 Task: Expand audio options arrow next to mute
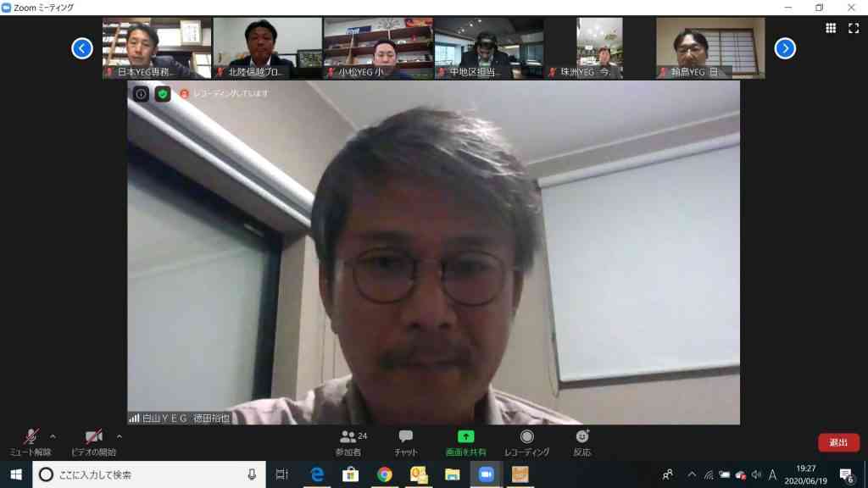tap(53, 436)
